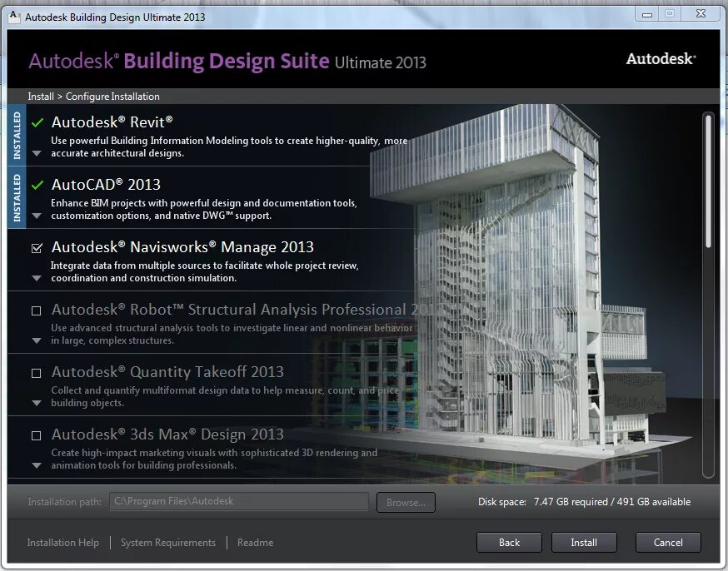
Task: Expand Navisworks Manage 2013 options arrow
Action: pyautogui.click(x=37, y=278)
